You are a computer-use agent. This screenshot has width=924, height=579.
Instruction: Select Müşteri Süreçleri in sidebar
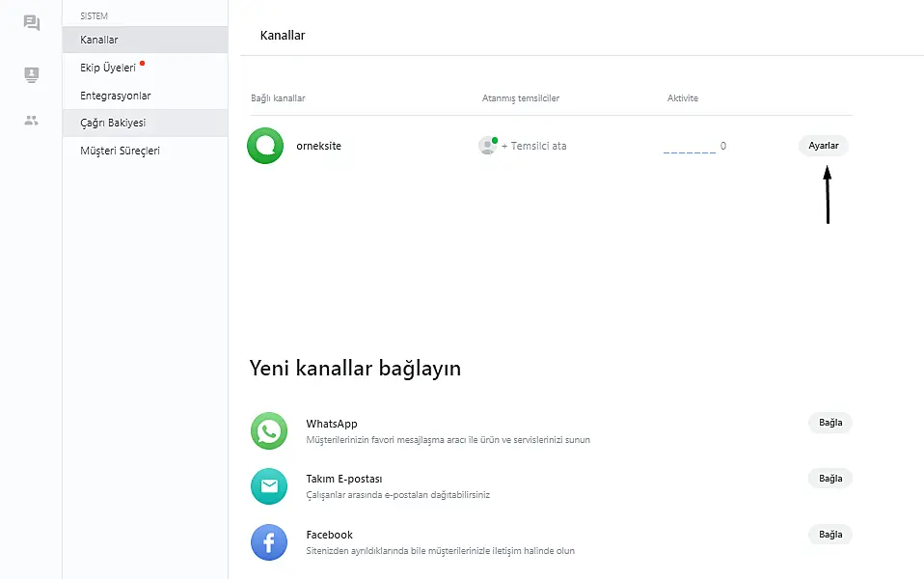pyautogui.click(x=120, y=151)
